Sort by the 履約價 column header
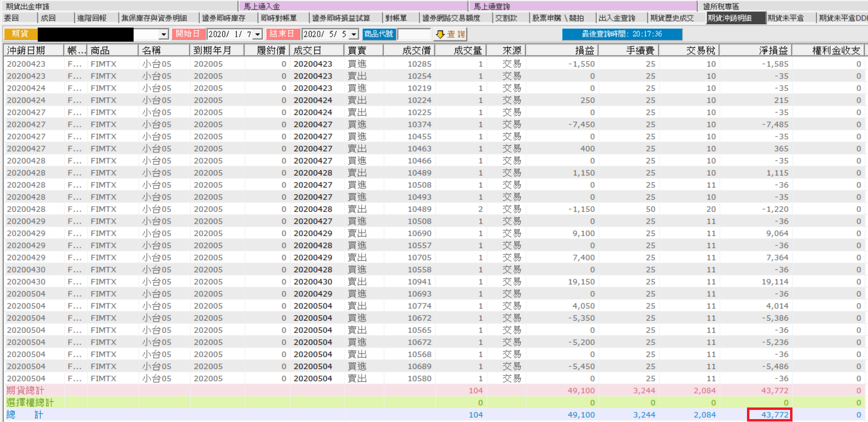 pyautogui.click(x=267, y=50)
